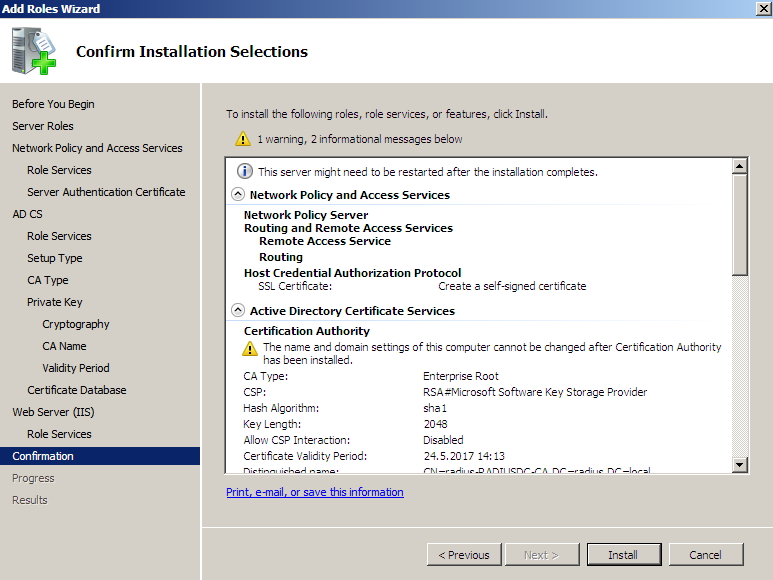Open Print, e-mail, or save this information
The image size is (773, 580).
click(315, 492)
